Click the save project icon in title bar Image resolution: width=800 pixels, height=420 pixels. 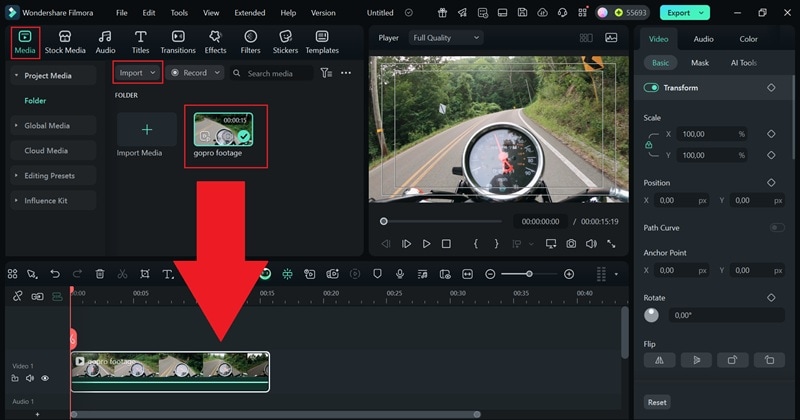coord(522,13)
